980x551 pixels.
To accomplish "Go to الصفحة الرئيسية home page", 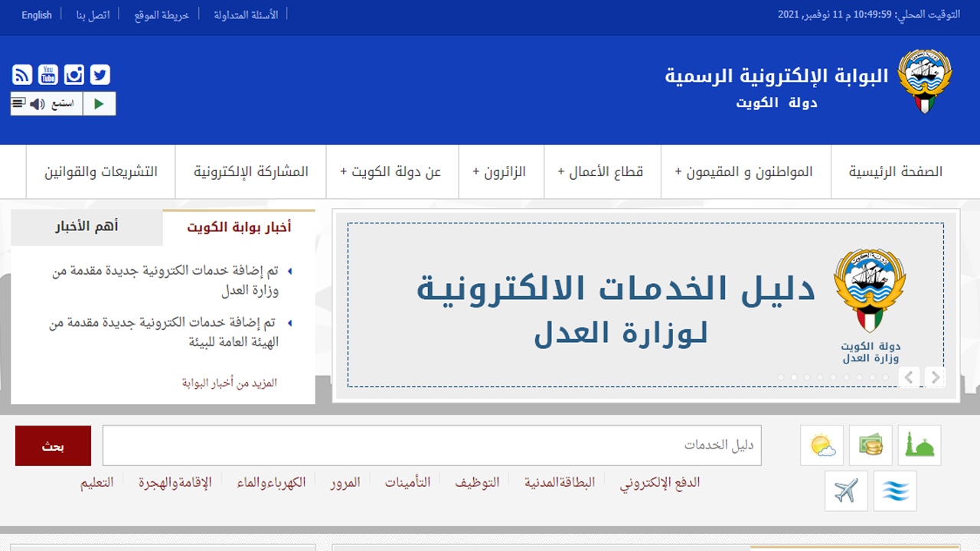I will (896, 171).
